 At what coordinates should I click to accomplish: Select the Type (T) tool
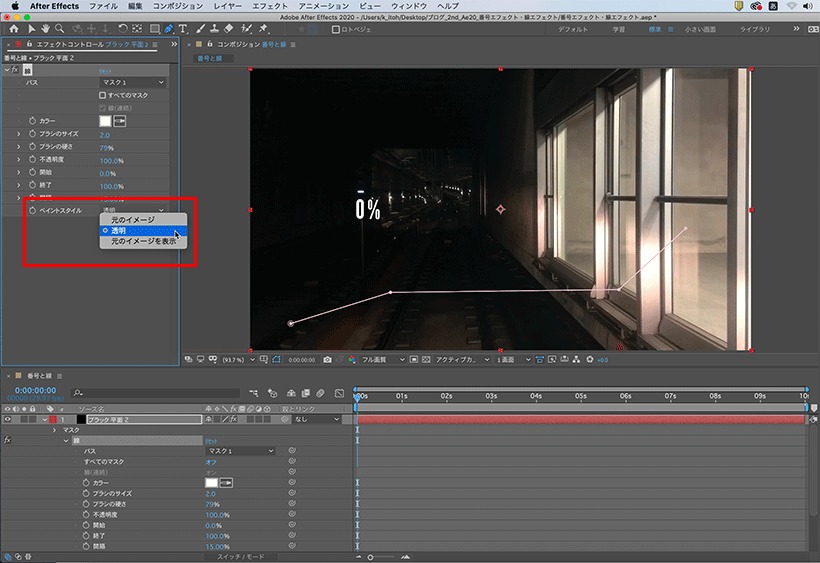pyautogui.click(x=183, y=29)
